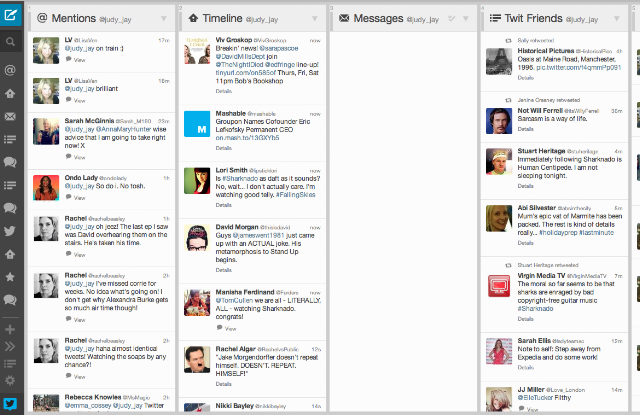Open Details for the Mashable tweet
The height and width of the screenshot is (415, 640).
point(224,148)
